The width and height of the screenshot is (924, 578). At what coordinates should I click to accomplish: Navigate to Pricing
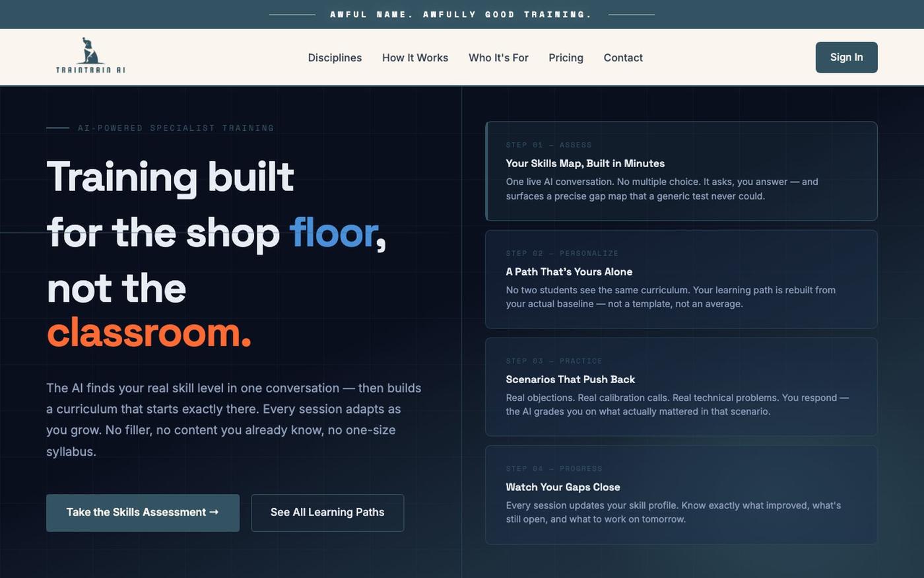566,57
